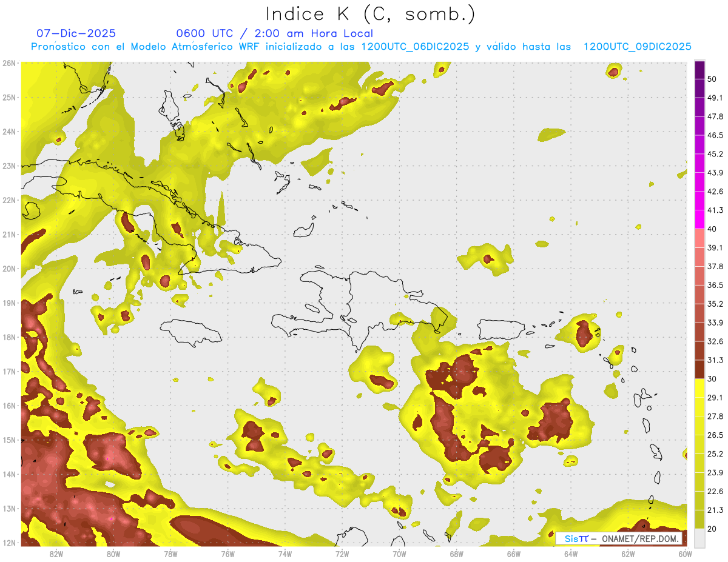Click the 18N latitude label
The image size is (728, 562).
click(x=9, y=337)
